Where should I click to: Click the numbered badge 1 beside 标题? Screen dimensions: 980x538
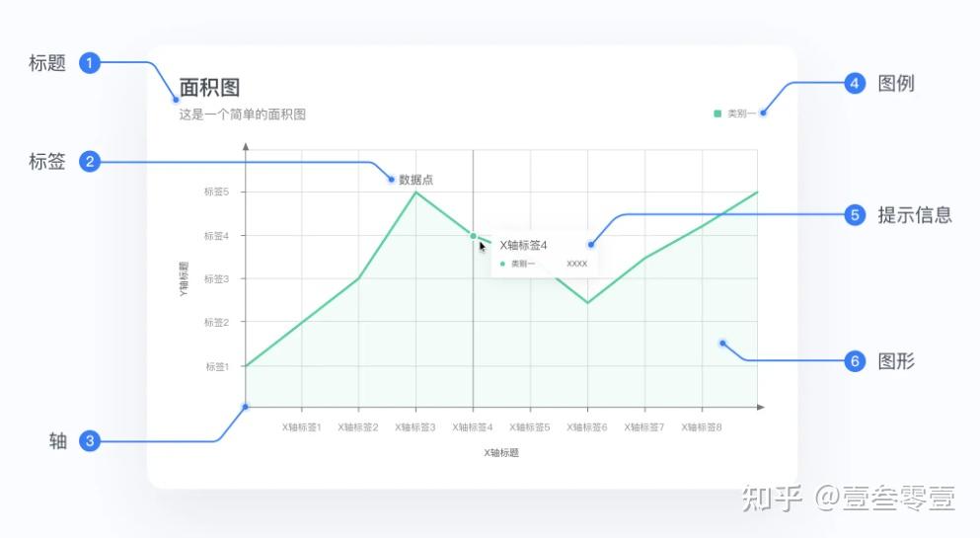click(x=90, y=63)
